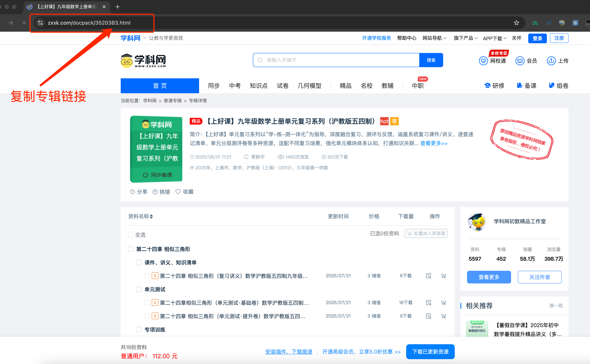590x364 pixels.
Task: Open the 暑假提升讲义 recommendation thumbnail
Action: coord(477,328)
